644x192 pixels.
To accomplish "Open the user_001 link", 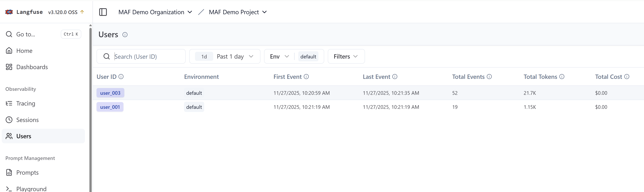I will point(110,107).
